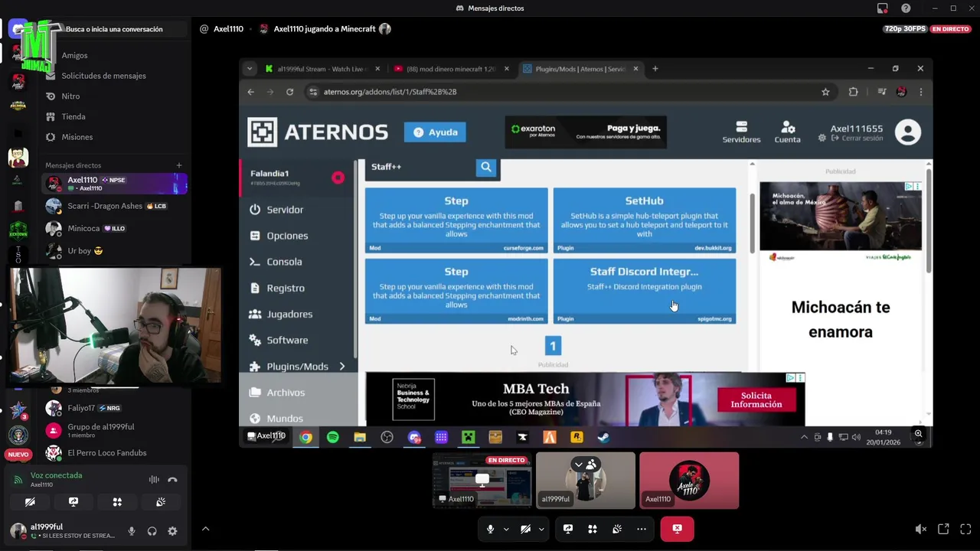Toggle noise suppression waveform icon
The height and width of the screenshot is (551, 980).
[x=154, y=480]
